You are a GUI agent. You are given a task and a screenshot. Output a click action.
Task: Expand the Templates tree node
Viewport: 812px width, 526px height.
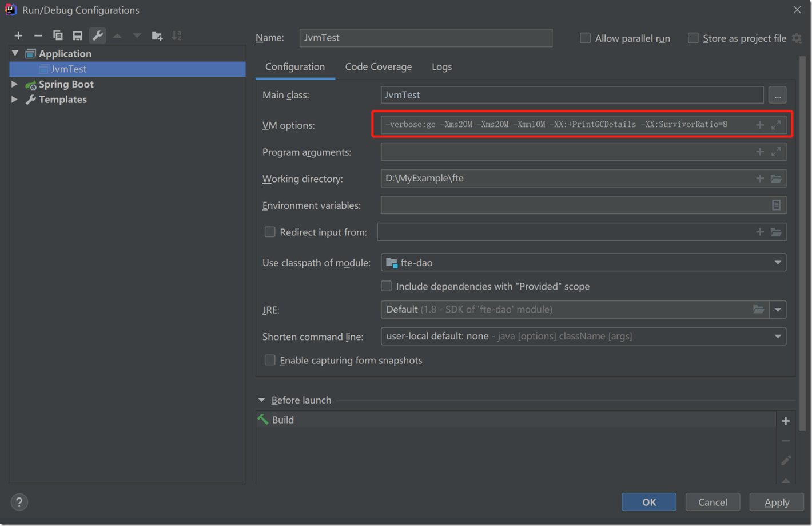(15, 100)
